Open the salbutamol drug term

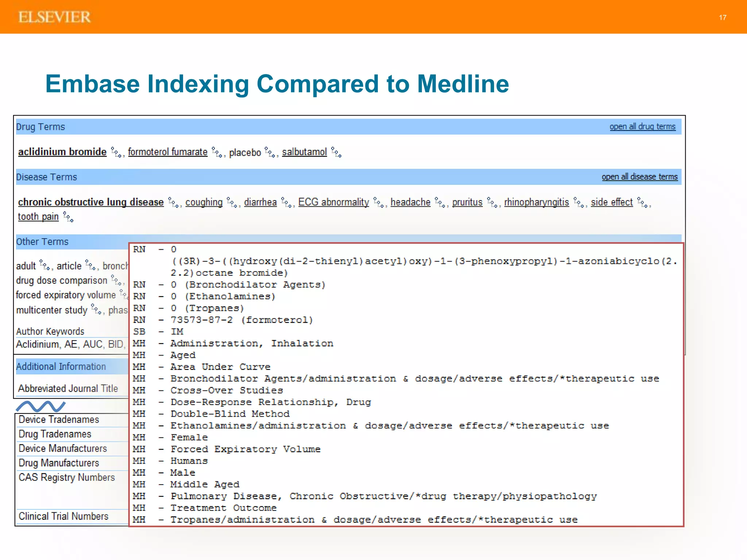tap(305, 152)
